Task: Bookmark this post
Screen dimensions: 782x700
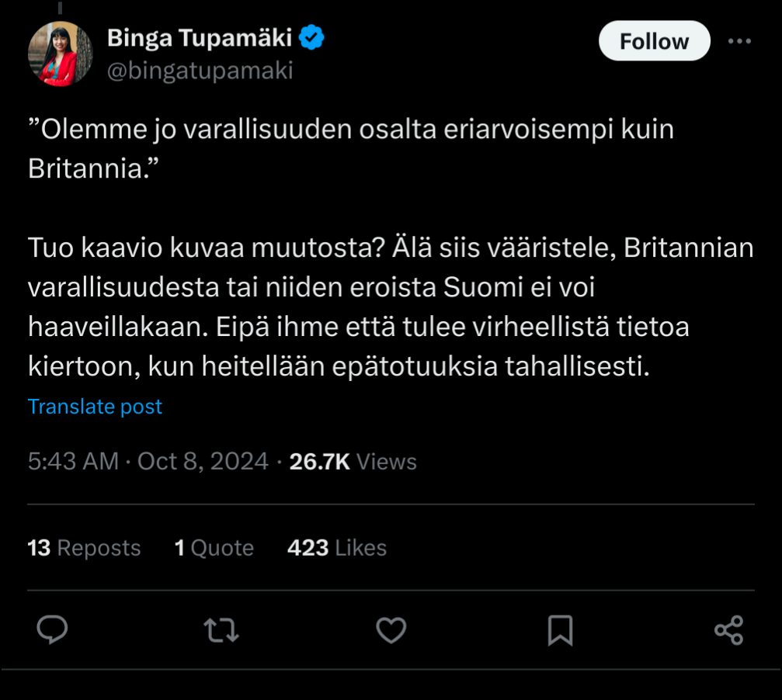Action: (560, 629)
